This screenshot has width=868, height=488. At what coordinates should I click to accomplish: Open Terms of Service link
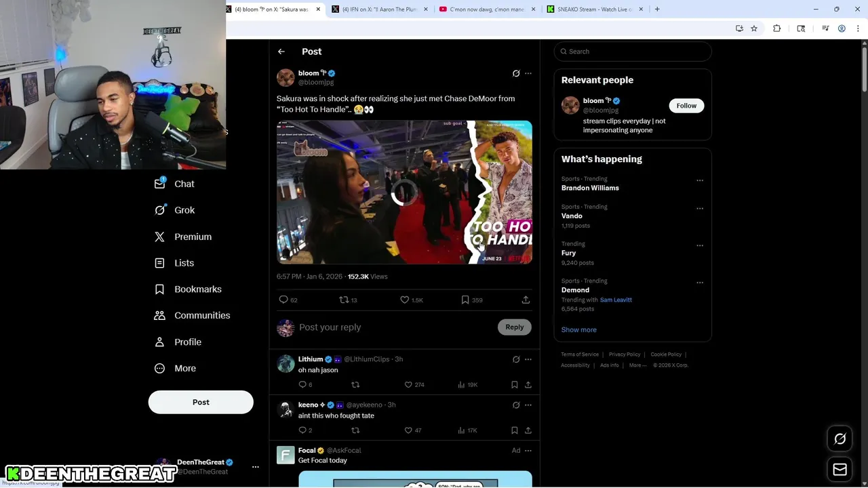(580, 354)
